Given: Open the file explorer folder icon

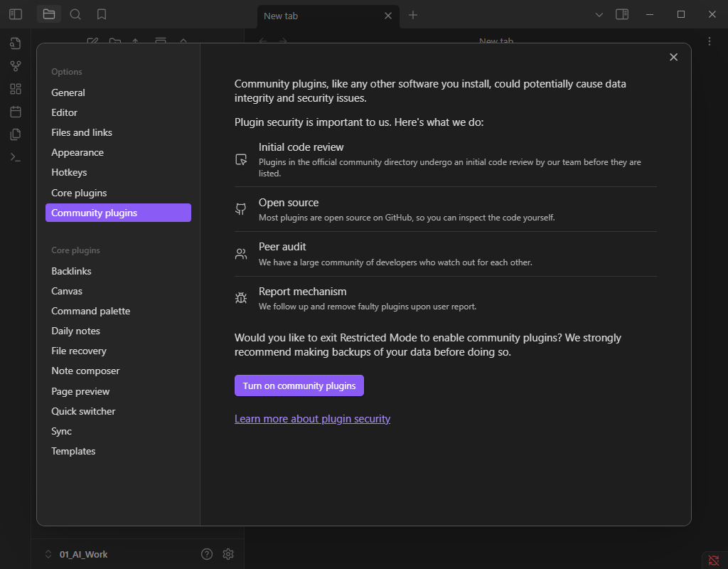Looking at the screenshot, I should pyautogui.click(x=49, y=14).
